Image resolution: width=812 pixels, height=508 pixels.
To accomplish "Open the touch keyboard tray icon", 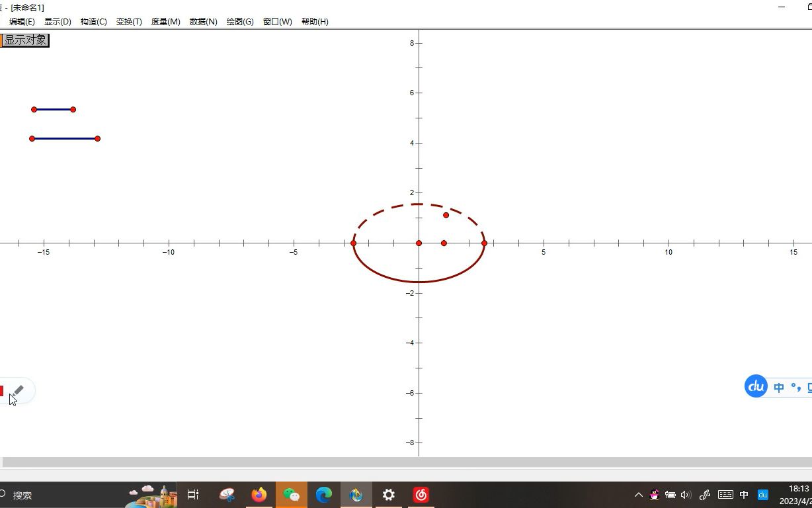I will 725,495.
